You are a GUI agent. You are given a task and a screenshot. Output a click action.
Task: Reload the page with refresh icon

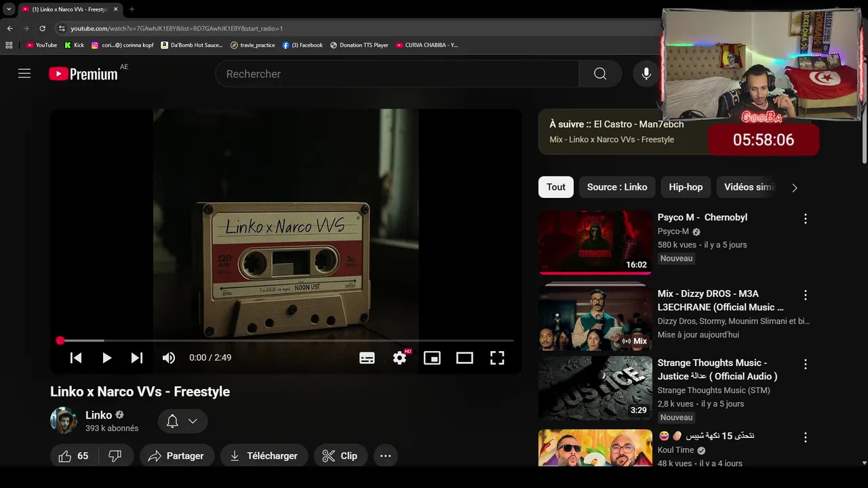click(x=42, y=28)
